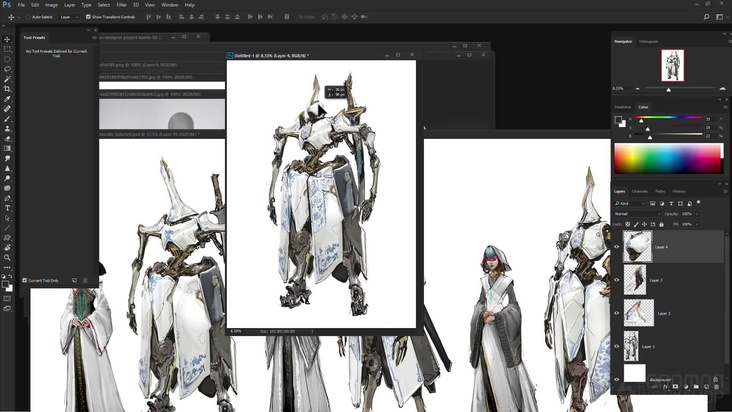The height and width of the screenshot is (412, 732).
Task: Click create new tool preset icon
Action: [x=74, y=280]
